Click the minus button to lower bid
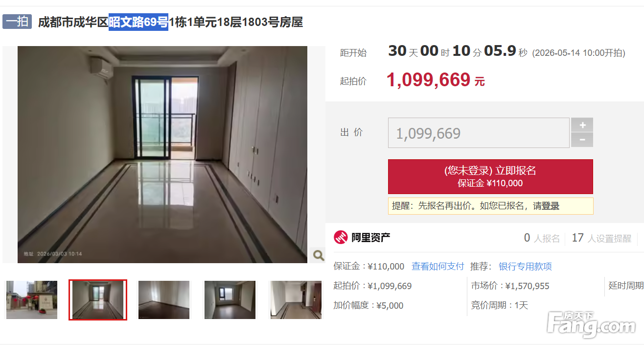This screenshot has height=345, width=644. [582, 140]
